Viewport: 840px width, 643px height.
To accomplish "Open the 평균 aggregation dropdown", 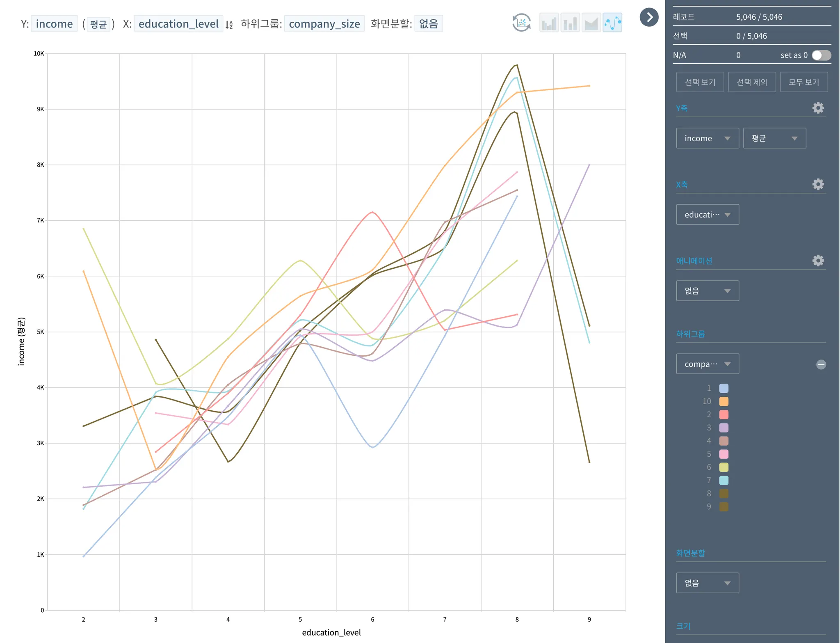I will 774,138.
